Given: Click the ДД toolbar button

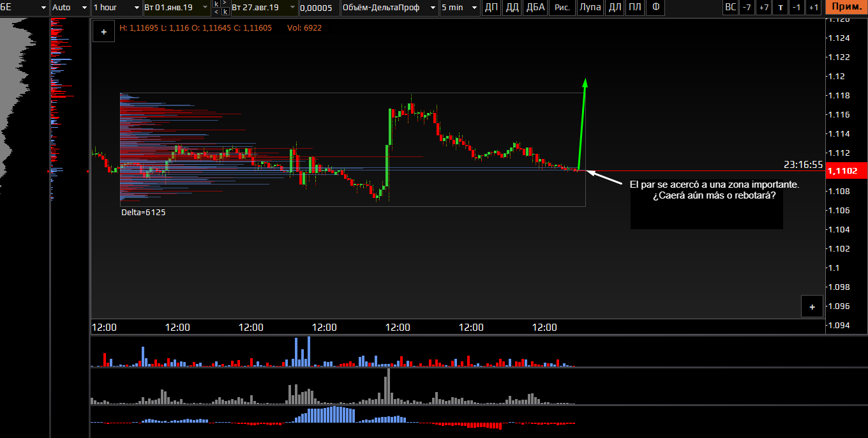Looking at the screenshot, I should point(512,8).
